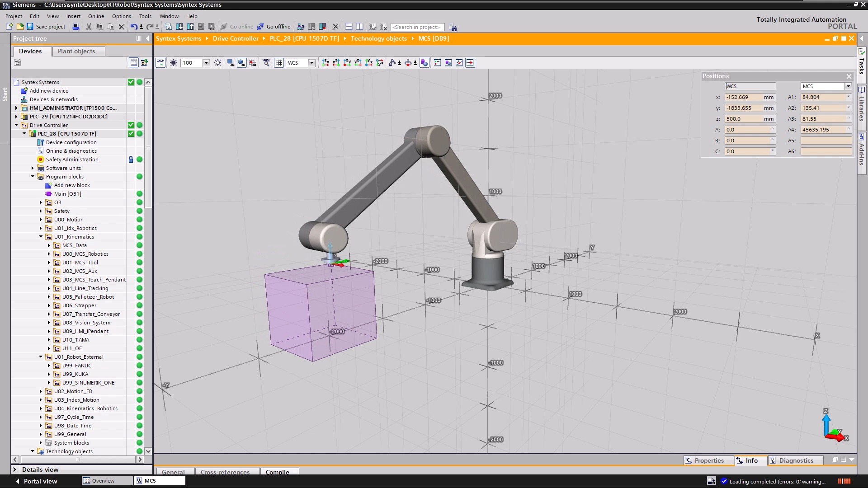This screenshot has height=488, width=868.
Task: Click the x position value field
Action: click(x=744, y=97)
